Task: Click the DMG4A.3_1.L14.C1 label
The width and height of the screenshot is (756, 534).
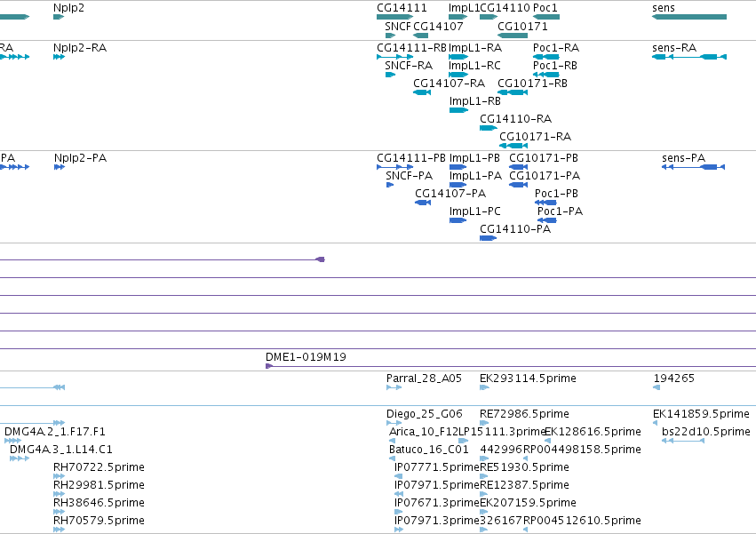Action: (x=61, y=450)
